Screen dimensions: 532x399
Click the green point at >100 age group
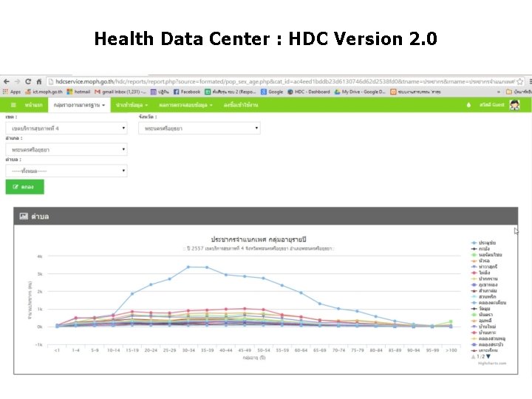(451, 321)
